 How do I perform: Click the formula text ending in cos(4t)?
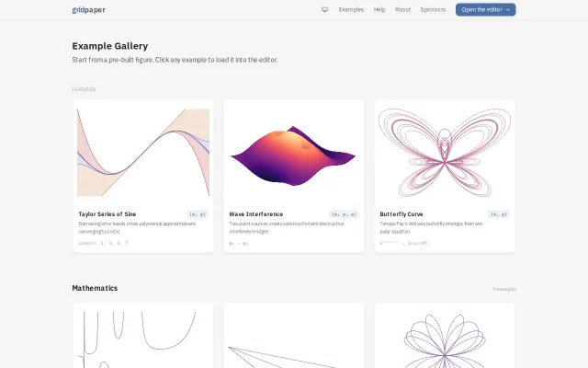(x=404, y=243)
